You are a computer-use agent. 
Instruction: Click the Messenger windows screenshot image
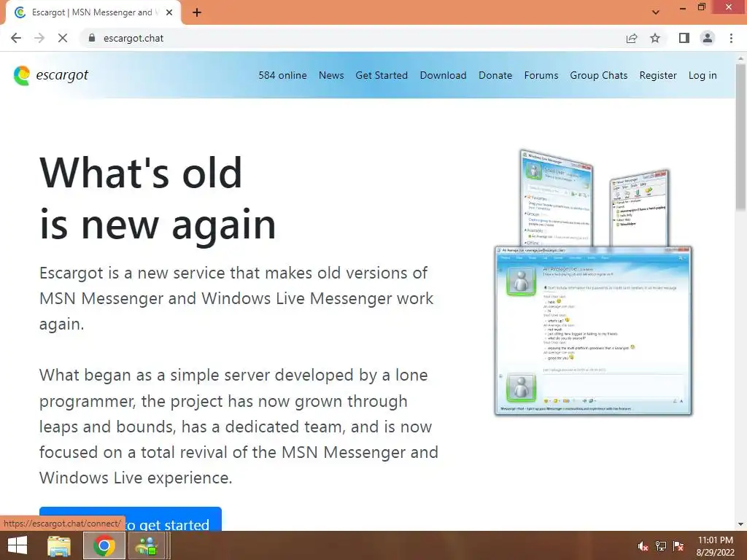[x=593, y=282]
